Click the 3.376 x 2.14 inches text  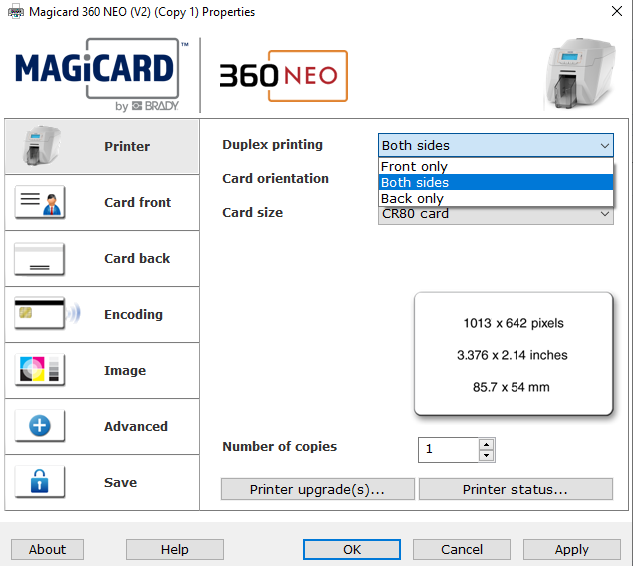click(x=512, y=355)
